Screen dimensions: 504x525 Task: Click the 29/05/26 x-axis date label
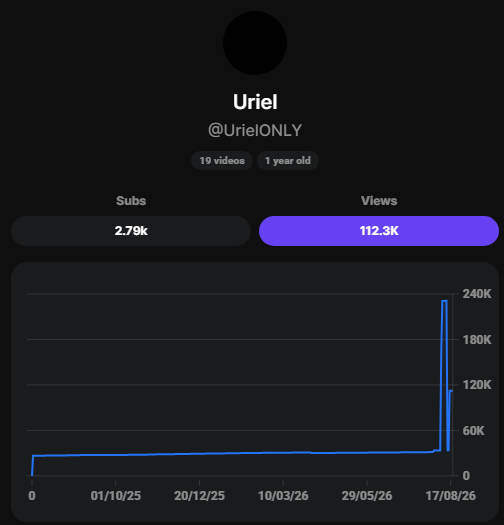(x=367, y=496)
